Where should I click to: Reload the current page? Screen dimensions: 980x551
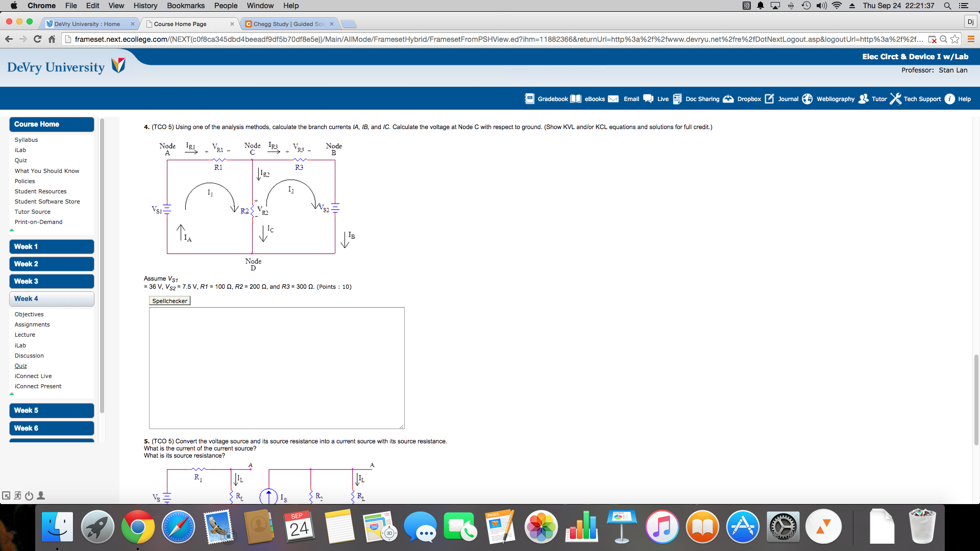point(37,39)
